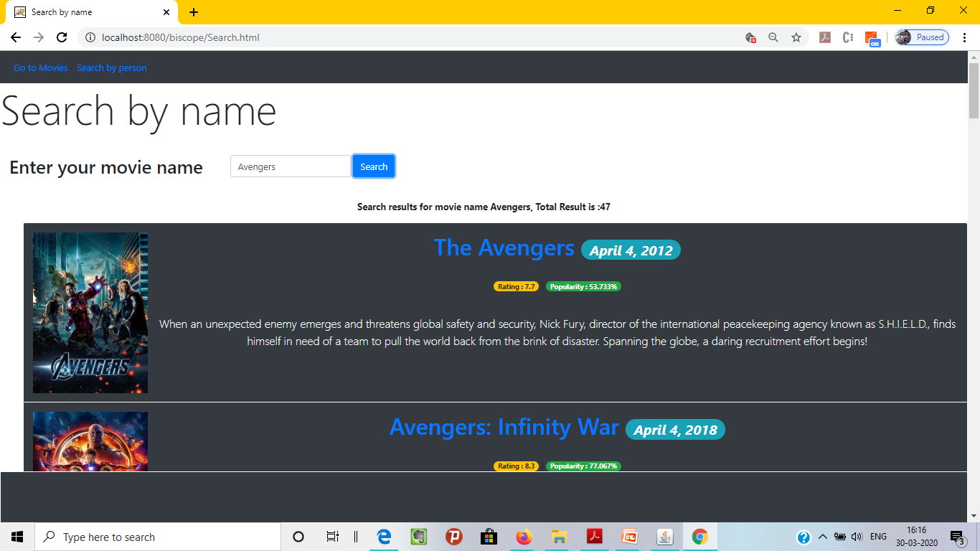The image size is (980, 551).
Task: Launch Firefox from the taskbar
Action: tap(524, 537)
